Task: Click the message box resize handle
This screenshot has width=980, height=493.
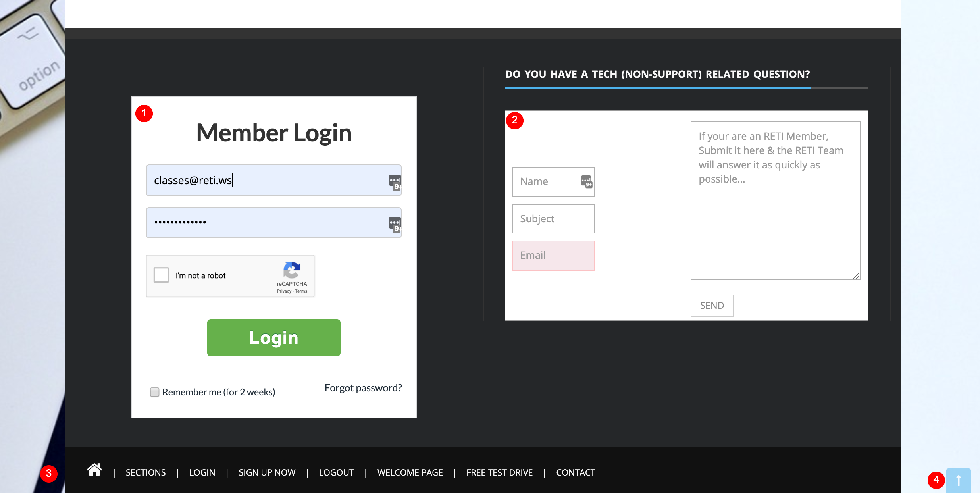Action: pos(856,276)
